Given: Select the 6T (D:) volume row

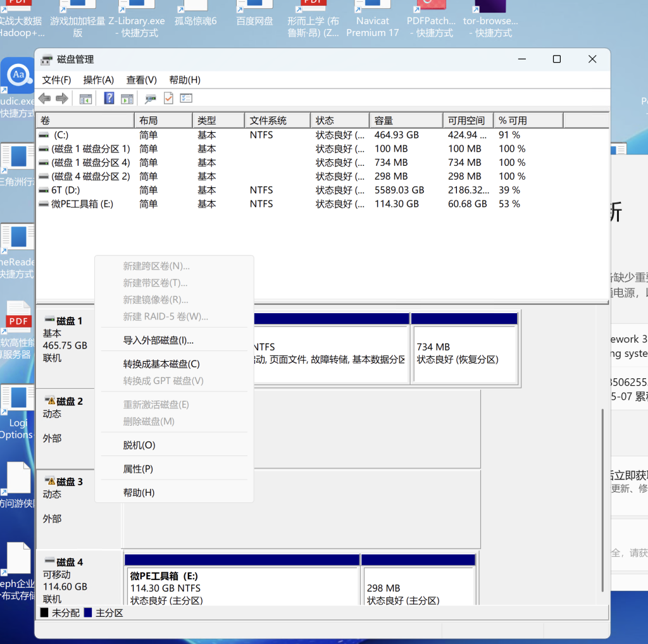Looking at the screenshot, I should tap(66, 190).
